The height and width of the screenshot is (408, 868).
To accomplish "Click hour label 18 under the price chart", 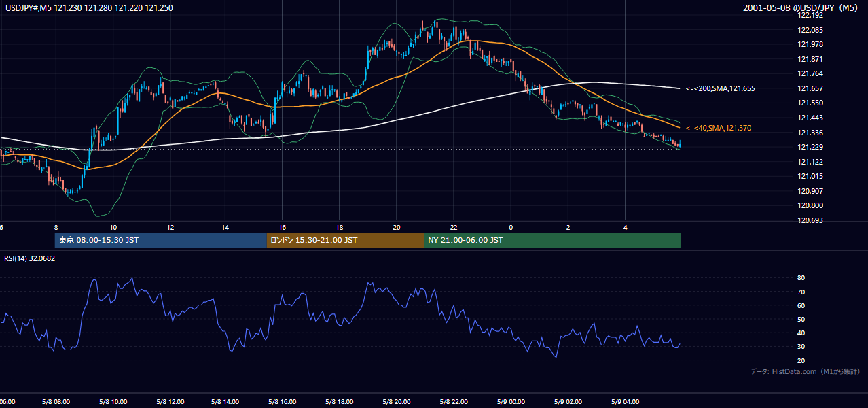I will click(340, 228).
